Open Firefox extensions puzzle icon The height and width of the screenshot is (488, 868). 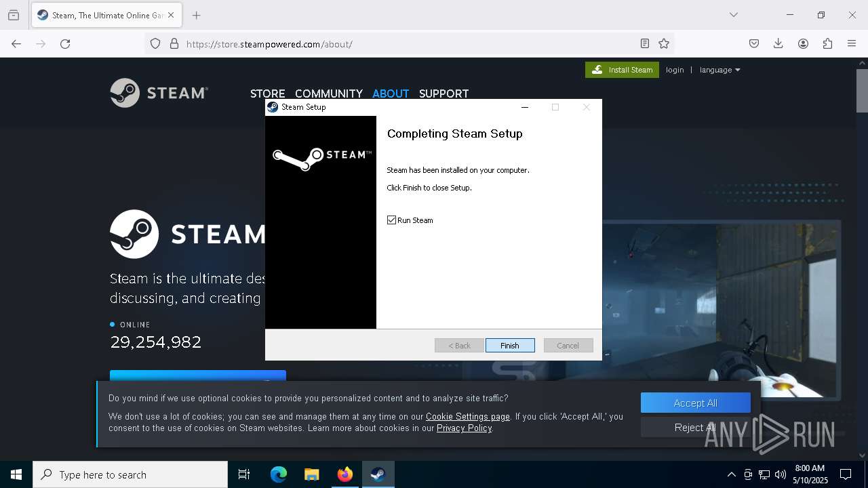tap(827, 44)
